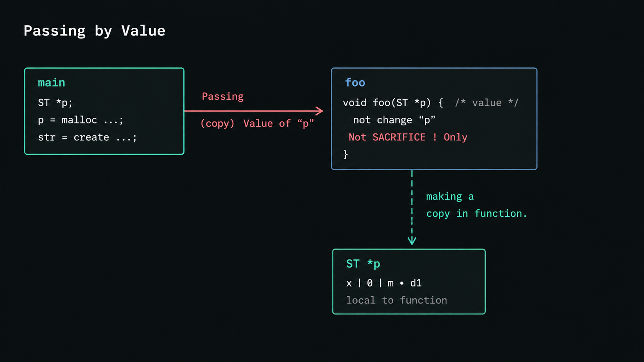Click the red arrowhead pointing to foo
This screenshot has height=362, width=644.
point(319,111)
